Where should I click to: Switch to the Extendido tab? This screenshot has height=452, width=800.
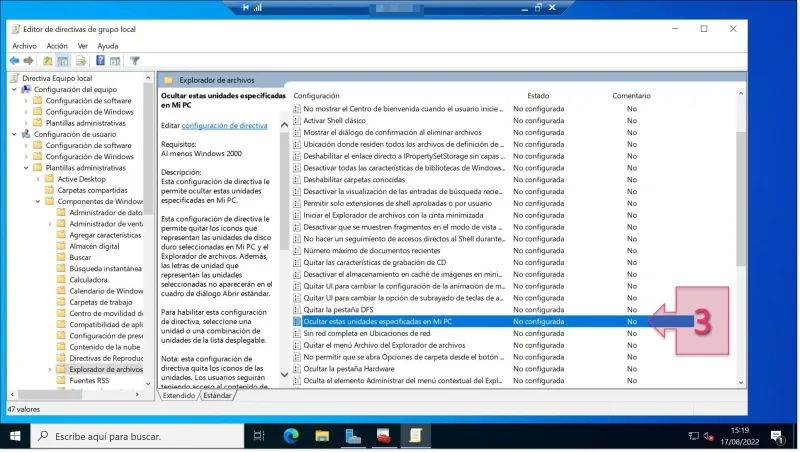(179, 395)
